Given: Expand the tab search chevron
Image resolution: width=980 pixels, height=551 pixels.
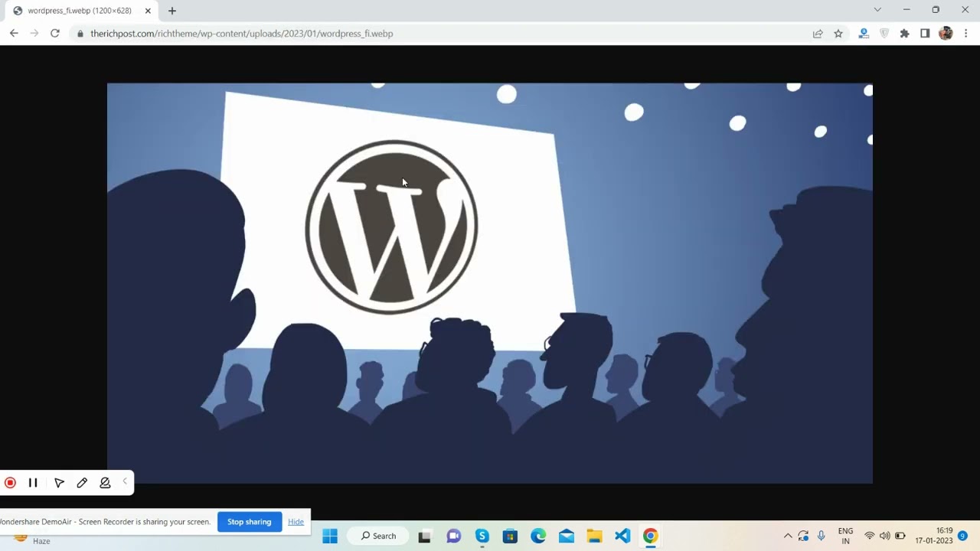Looking at the screenshot, I should 877,10.
